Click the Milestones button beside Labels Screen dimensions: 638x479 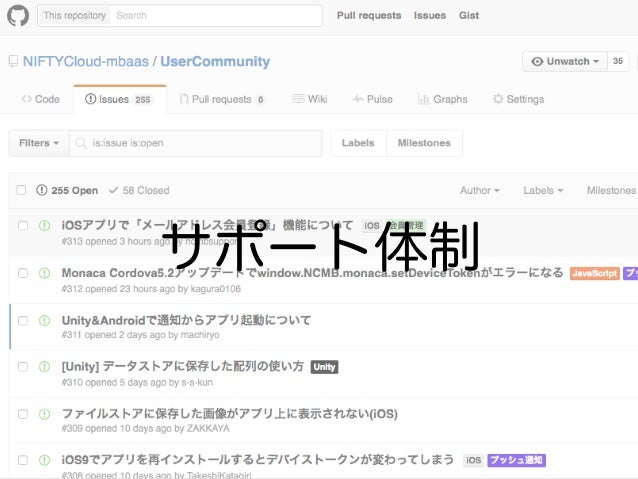[424, 143]
